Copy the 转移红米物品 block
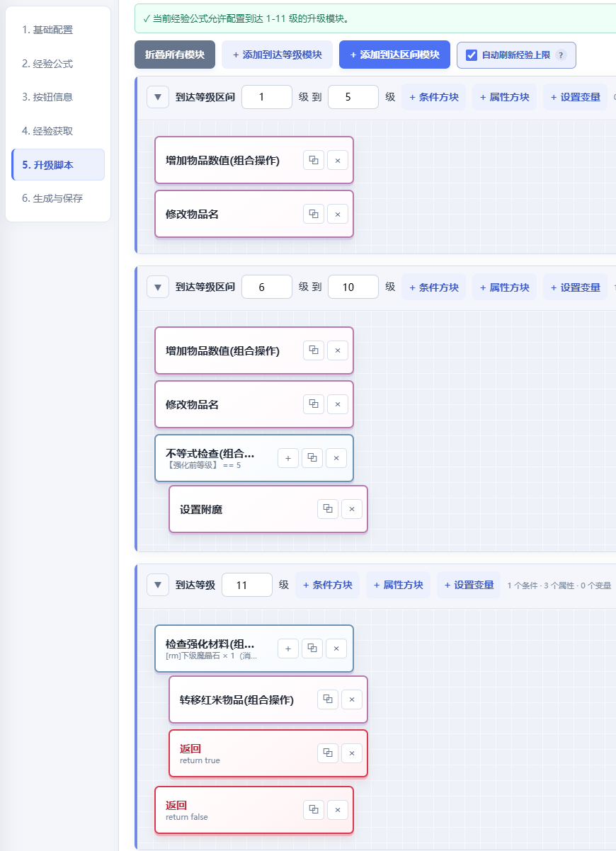This screenshot has height=851, width=616. tap(328, 699)
